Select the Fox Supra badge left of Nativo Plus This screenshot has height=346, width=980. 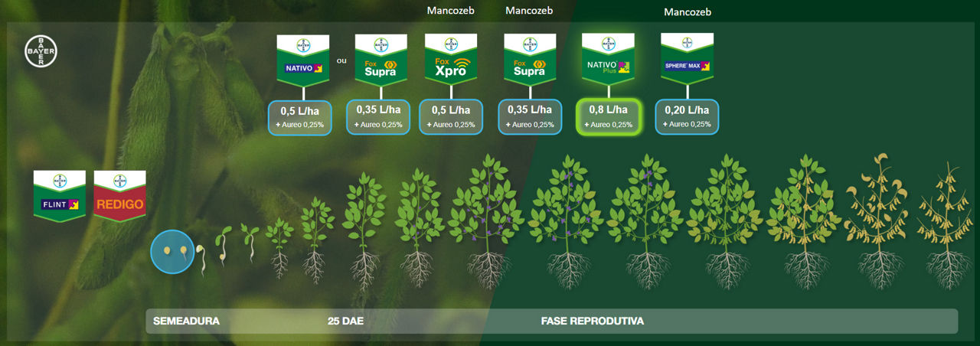pos(529,60)
